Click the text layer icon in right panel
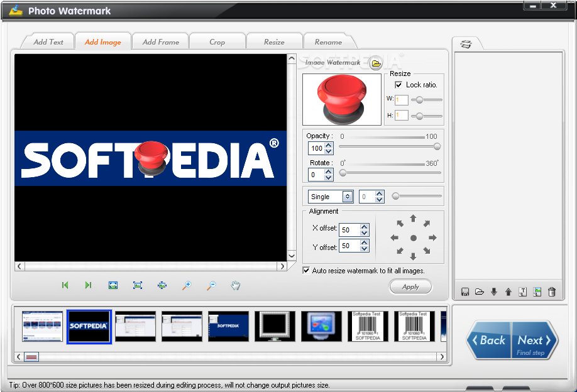 tap(522, 292)
